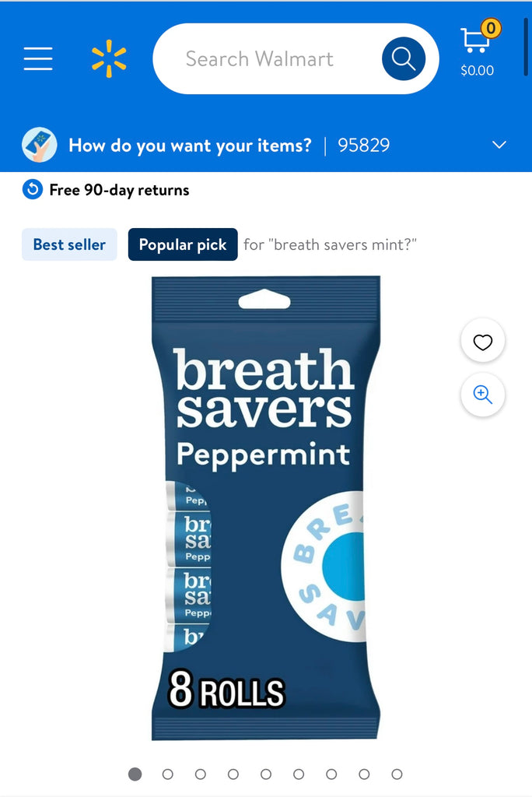Expand How do you want your items banner
Image resolution: width=532 pixels, height=797 pixels.
[266, 145]
